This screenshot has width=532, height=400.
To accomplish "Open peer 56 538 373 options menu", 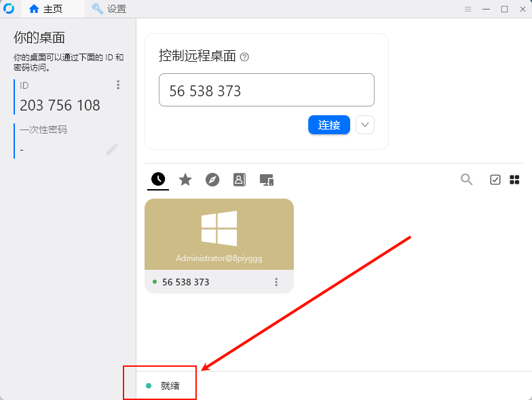I will pyautogui.click(x=276, y=282).
